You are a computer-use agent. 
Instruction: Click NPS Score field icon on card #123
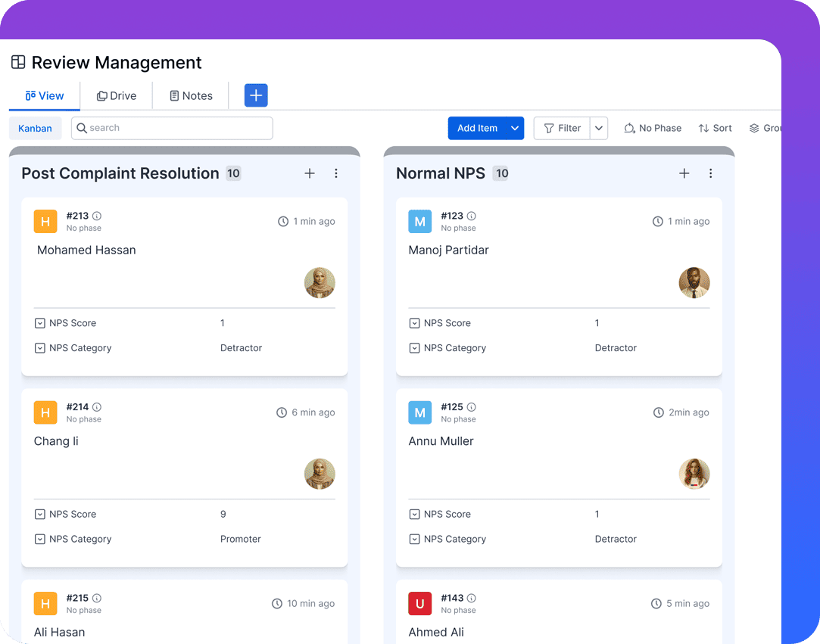(414, 323)
